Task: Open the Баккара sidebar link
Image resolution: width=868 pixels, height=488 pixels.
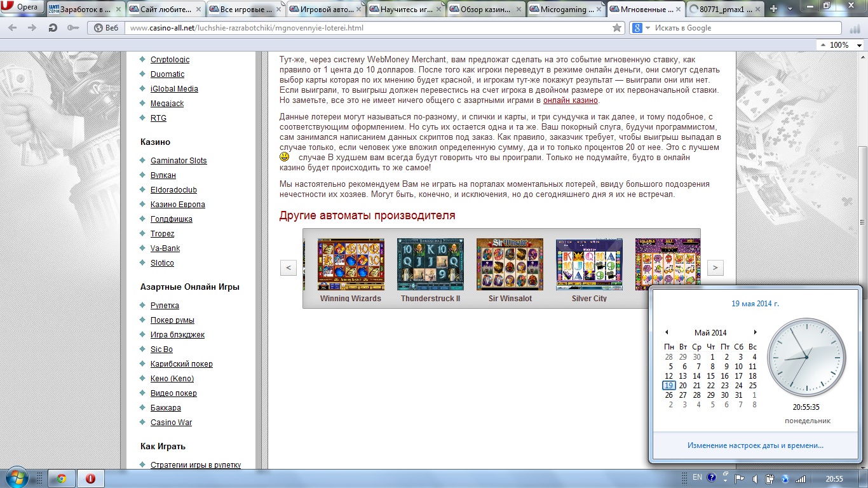Action: tap(166, 408)
